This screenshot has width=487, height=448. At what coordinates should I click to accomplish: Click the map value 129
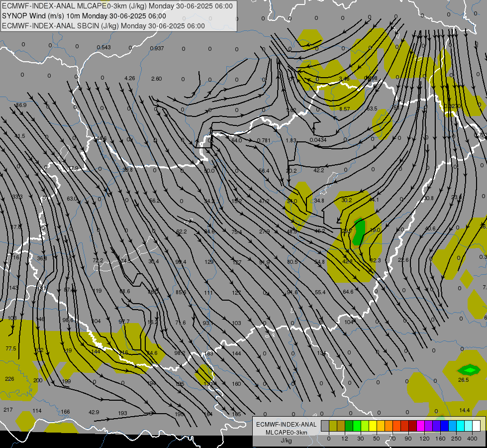209,262
